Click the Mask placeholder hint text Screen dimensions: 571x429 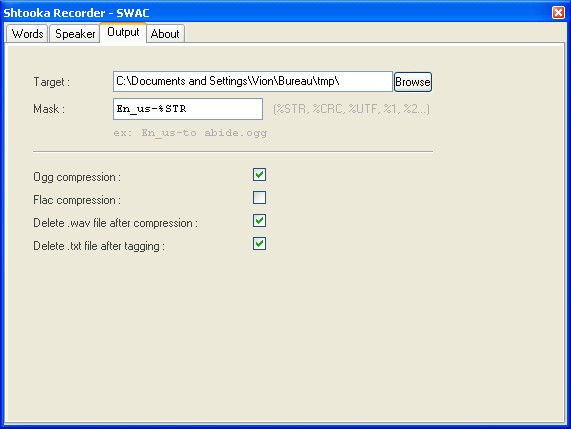click(x=351, y=109)
